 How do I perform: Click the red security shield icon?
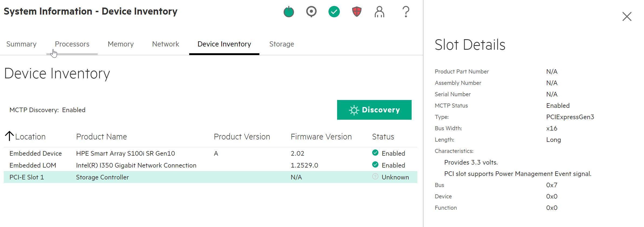(357, 12)
